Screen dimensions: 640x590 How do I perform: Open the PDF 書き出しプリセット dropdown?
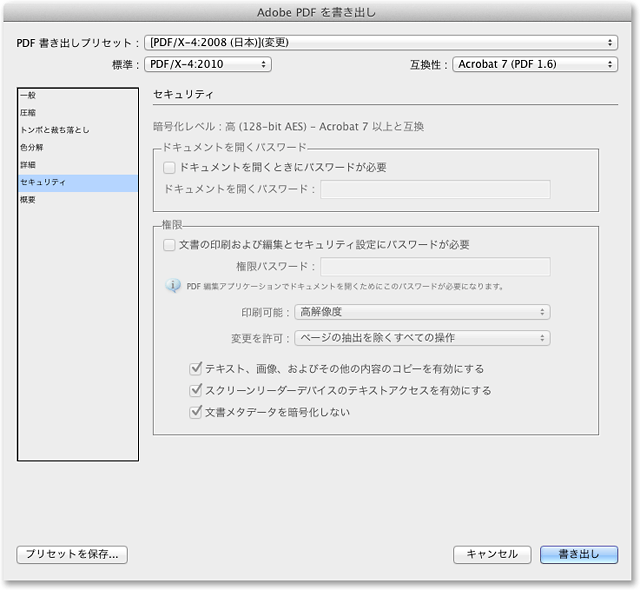point(380,42)
